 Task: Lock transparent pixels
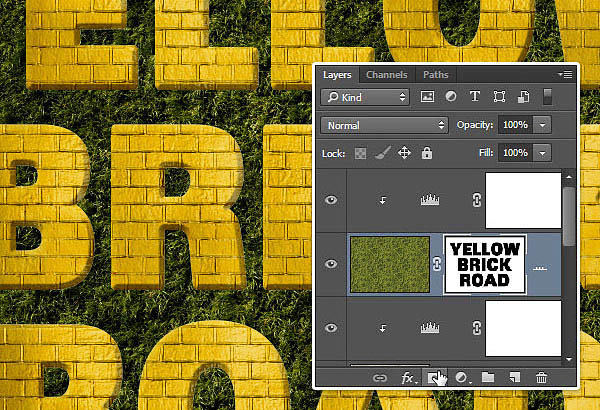[x=360, y=154]
